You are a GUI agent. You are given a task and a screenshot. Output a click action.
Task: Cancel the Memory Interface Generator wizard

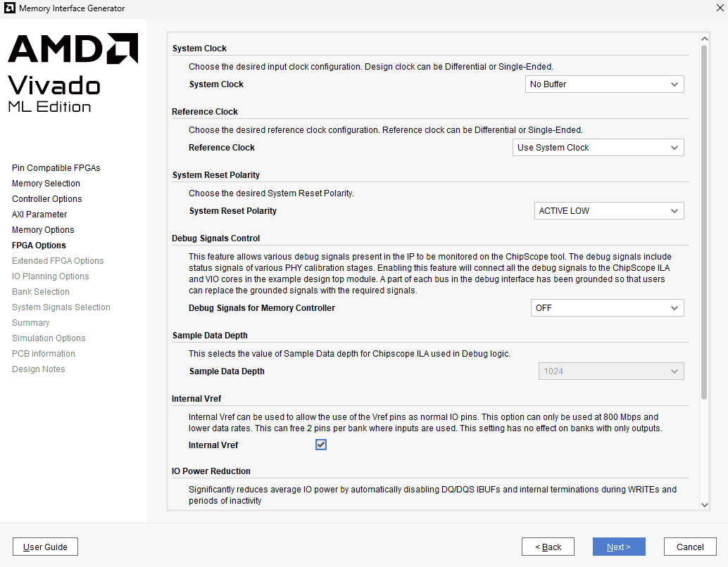[689, 547]
